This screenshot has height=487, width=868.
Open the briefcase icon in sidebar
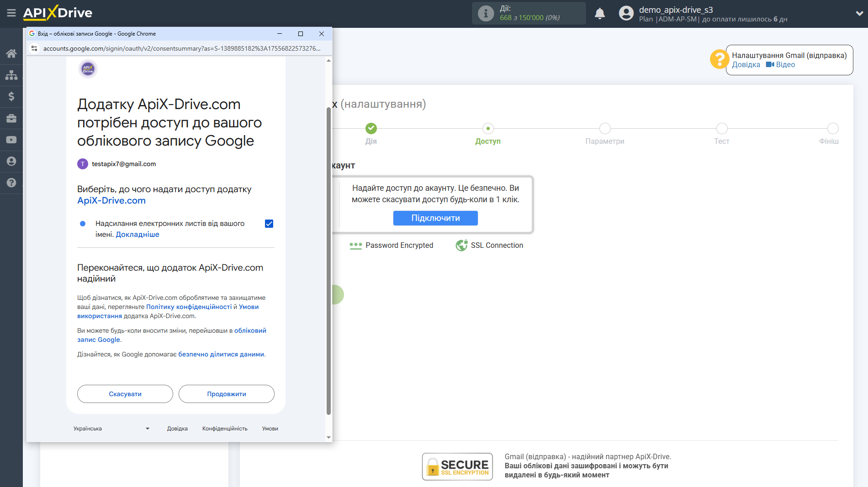click(x=11, y=118)
